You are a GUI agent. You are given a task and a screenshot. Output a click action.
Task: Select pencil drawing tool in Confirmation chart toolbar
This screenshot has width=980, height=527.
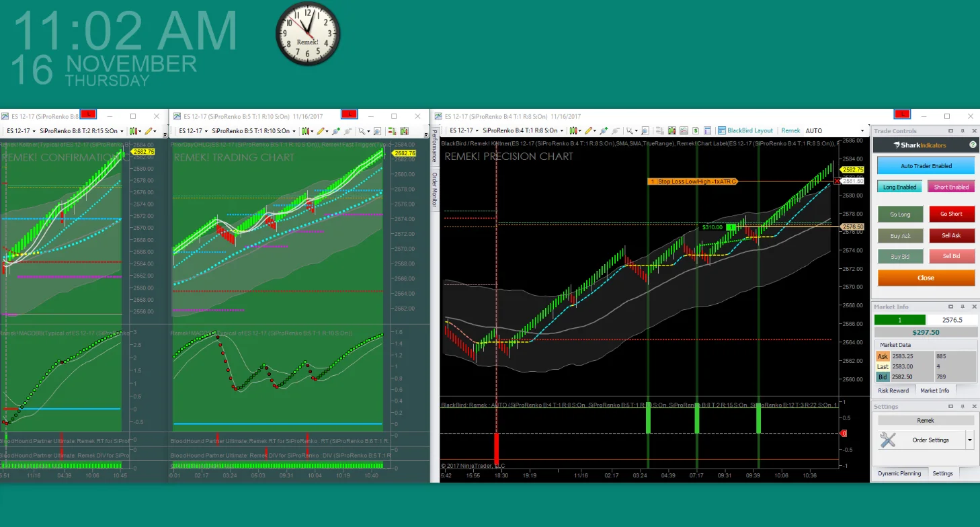click(149, 131)
